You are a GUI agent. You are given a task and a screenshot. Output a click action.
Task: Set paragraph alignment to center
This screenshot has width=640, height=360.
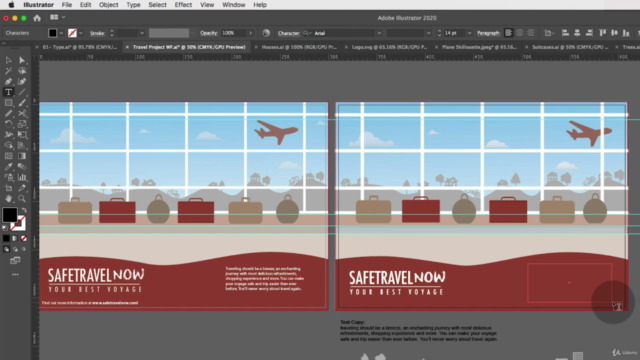pos(520,33)
